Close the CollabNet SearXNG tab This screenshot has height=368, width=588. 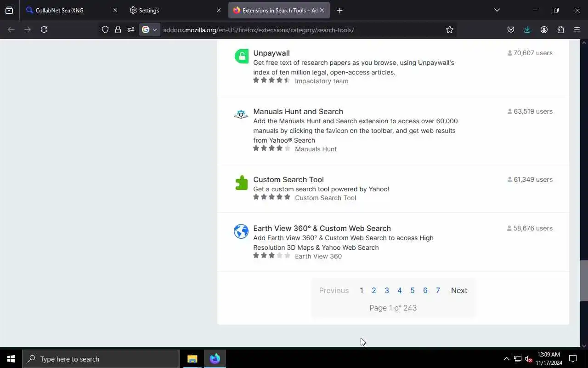(115, 10)
